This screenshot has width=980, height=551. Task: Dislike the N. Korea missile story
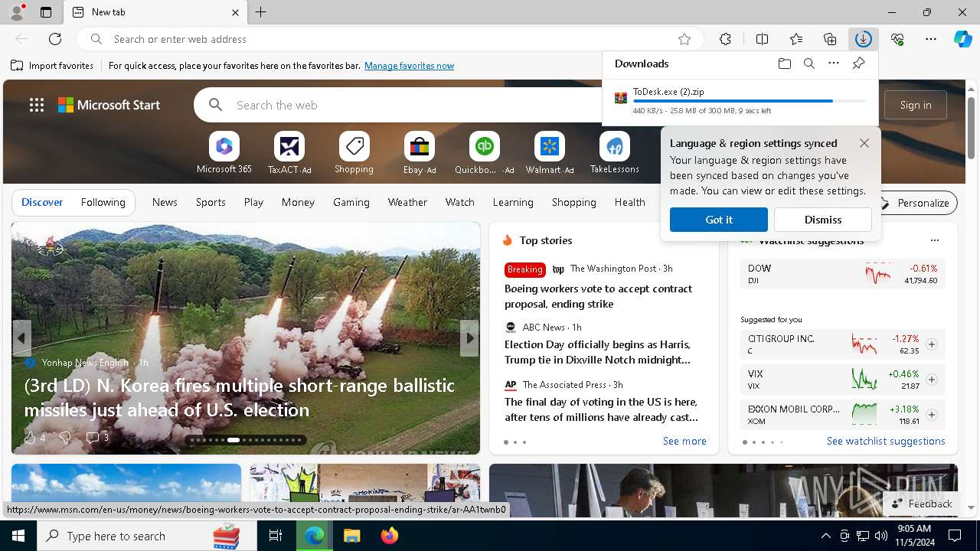pyautogui.click(x=65, y=438)
